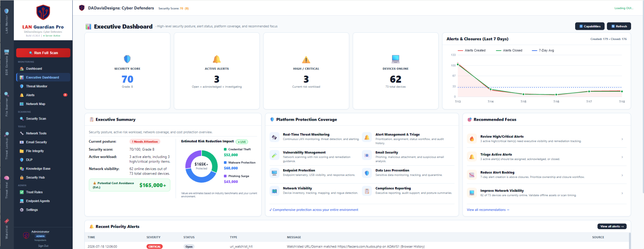Click the Active Alerts bell icon
Image resolution: width=644 pixels, height=249 pixels.
tap(217, 59)
